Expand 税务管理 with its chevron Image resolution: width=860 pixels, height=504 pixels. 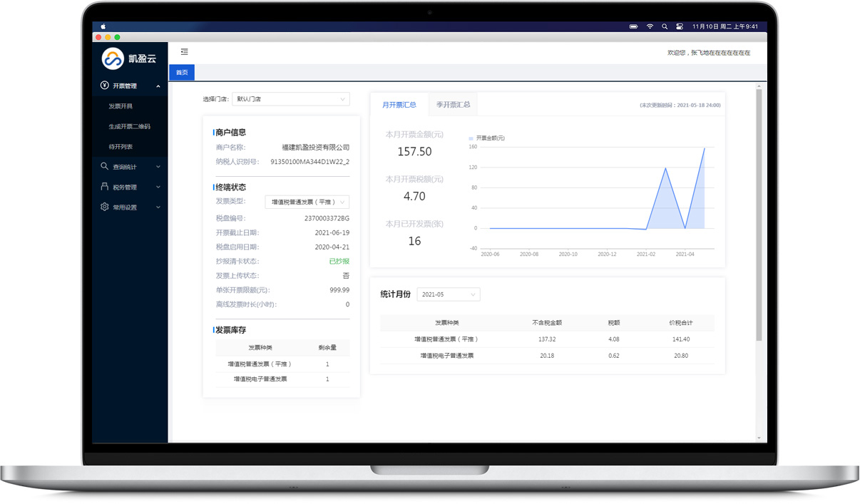click(x=158, y=187)
